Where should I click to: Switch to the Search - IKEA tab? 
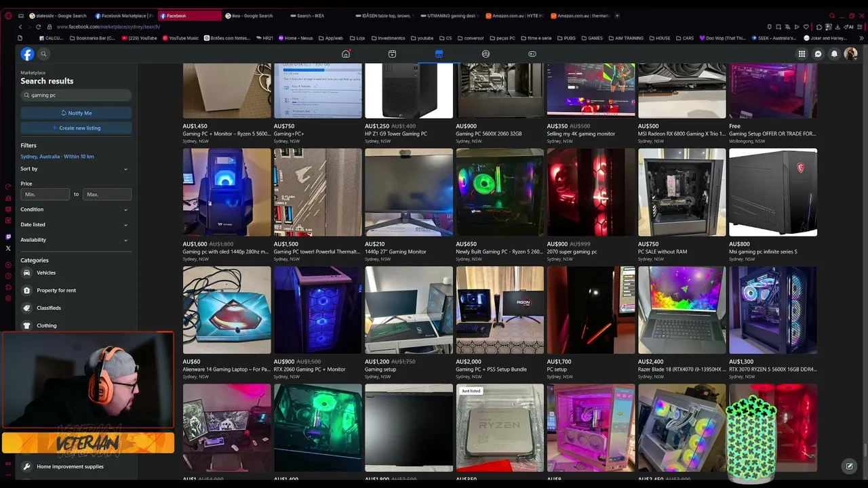(x=319, y=16)
